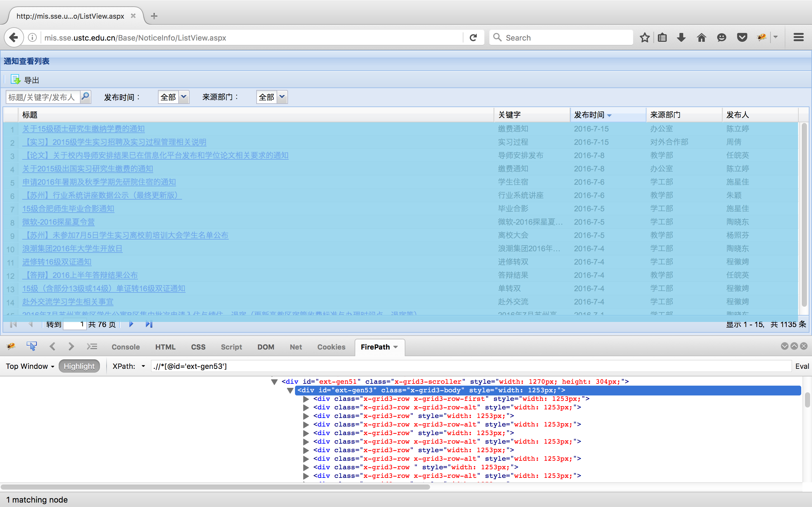This screenshot has width=812, height=507.
Task: Switch to the HTML tab in Firebug
Action: [166, 347]
